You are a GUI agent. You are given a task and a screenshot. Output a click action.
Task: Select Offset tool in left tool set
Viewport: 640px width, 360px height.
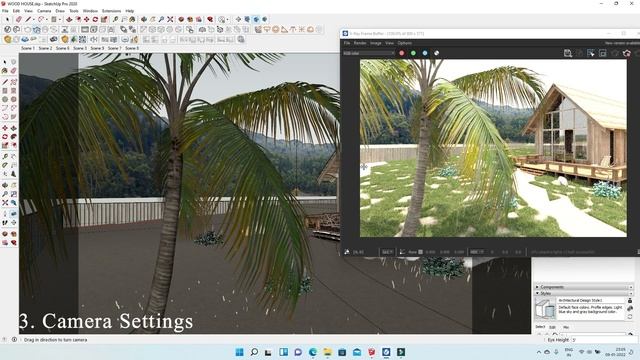[x=13, y=145]
